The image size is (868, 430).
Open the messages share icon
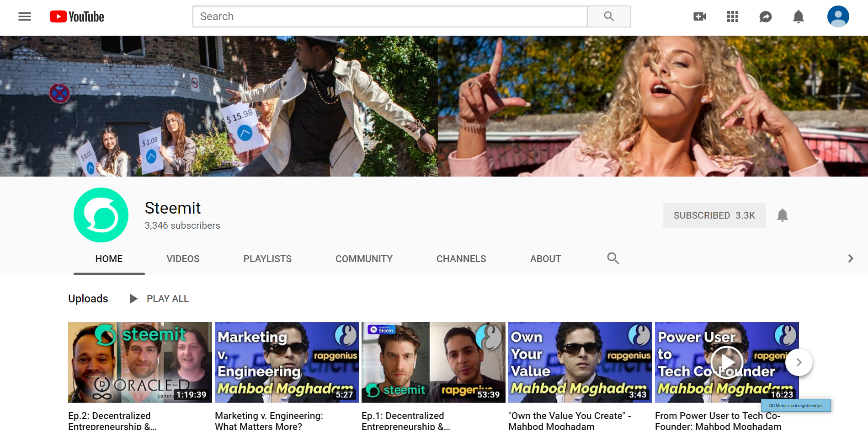pyautogui.click(x=766, y=17)
